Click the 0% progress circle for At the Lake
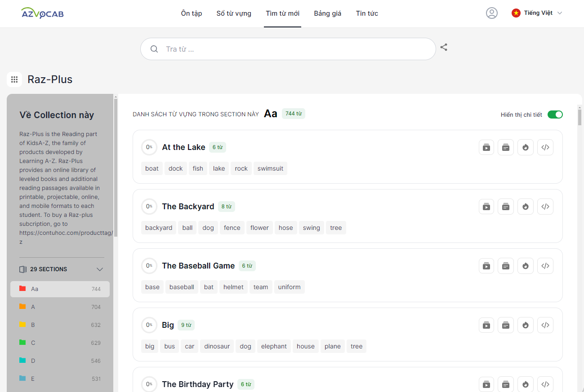584x392 pixels. pyautogui.click(x=149, y=147)
